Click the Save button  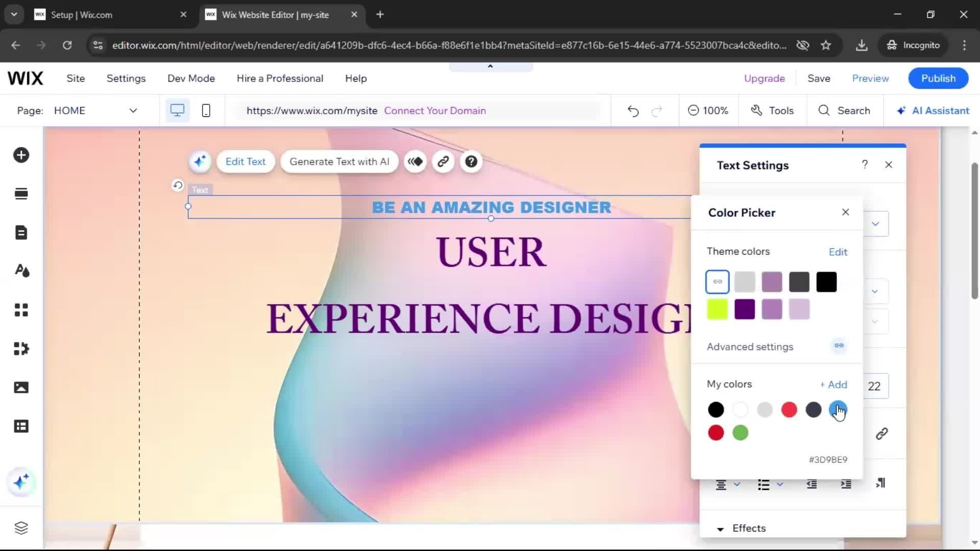point(819,79)
